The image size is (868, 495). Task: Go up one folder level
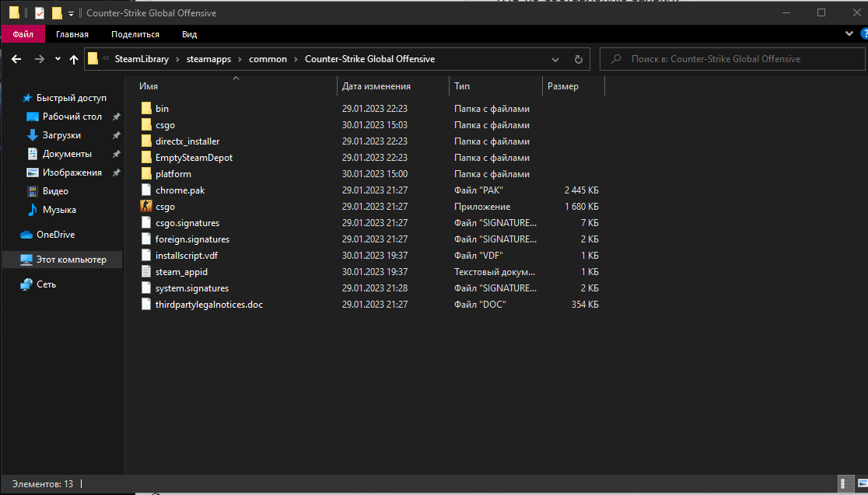(x=74, y=59)
